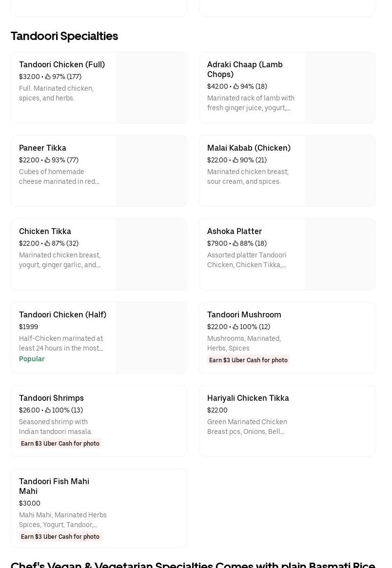Click the thumbs-up icon on Chicken Tikka
392x568 pixels.
(x=47, y=243)
